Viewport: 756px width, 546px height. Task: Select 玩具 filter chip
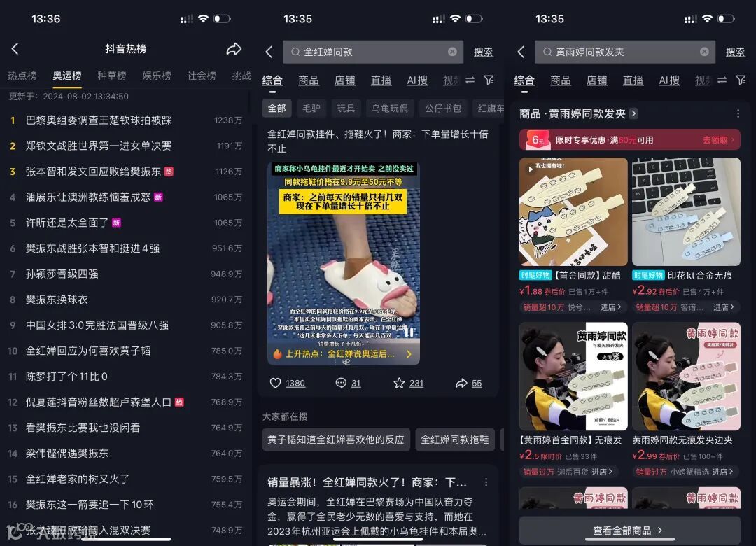[346, 108]
